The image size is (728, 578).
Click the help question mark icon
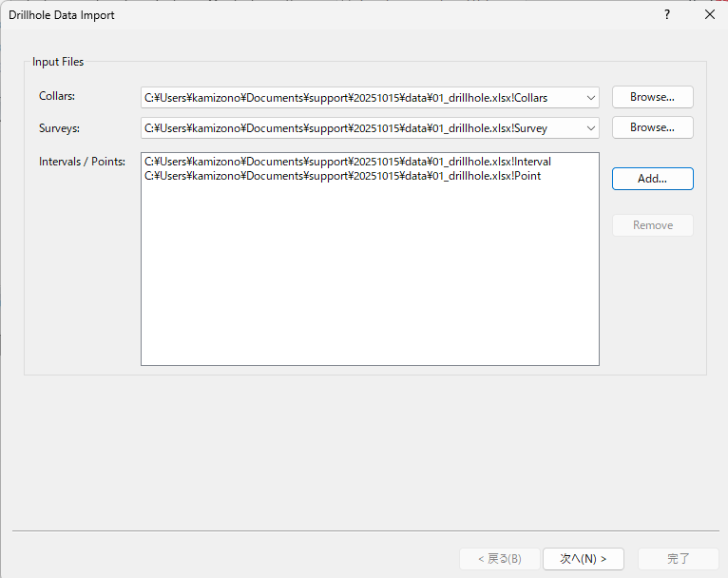[x=667, y=15]
